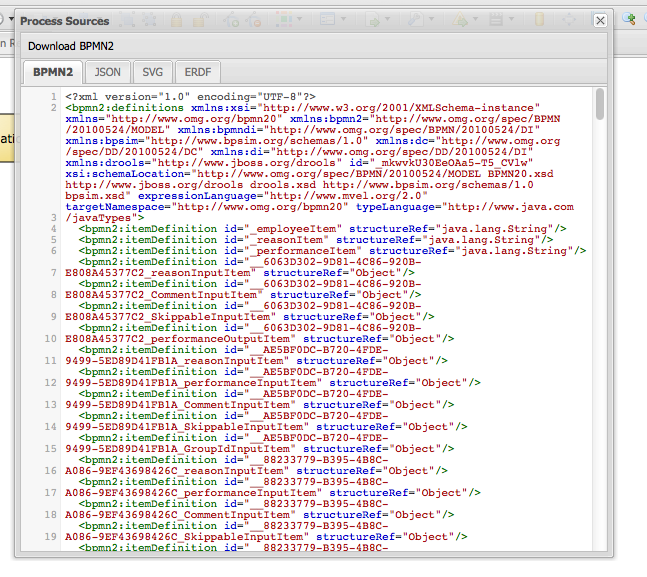Viewport: 647px width, 577px height.
Task: Switch to the JSON tab
Action: 107,72
